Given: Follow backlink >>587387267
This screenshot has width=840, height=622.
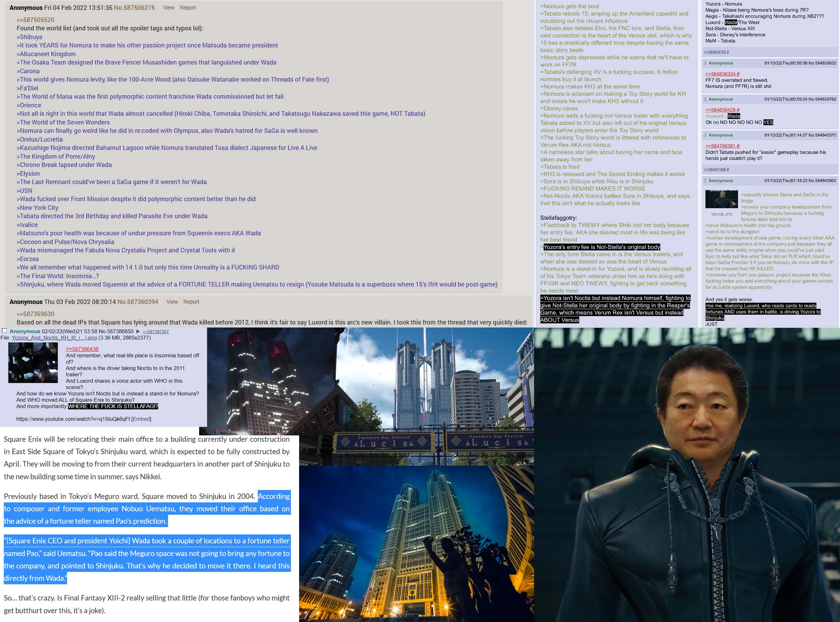Looking at the screenshot, I should tap(156, 332).
